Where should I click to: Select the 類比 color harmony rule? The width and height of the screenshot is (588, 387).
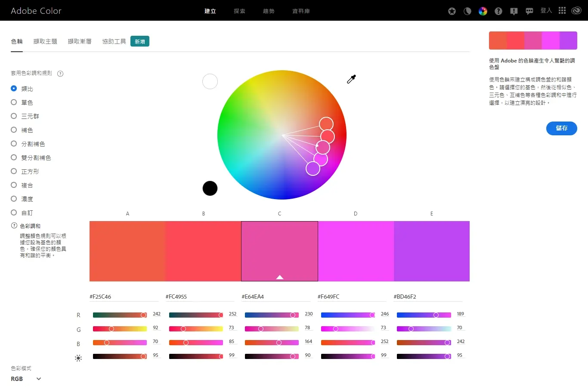pos(13,88)
